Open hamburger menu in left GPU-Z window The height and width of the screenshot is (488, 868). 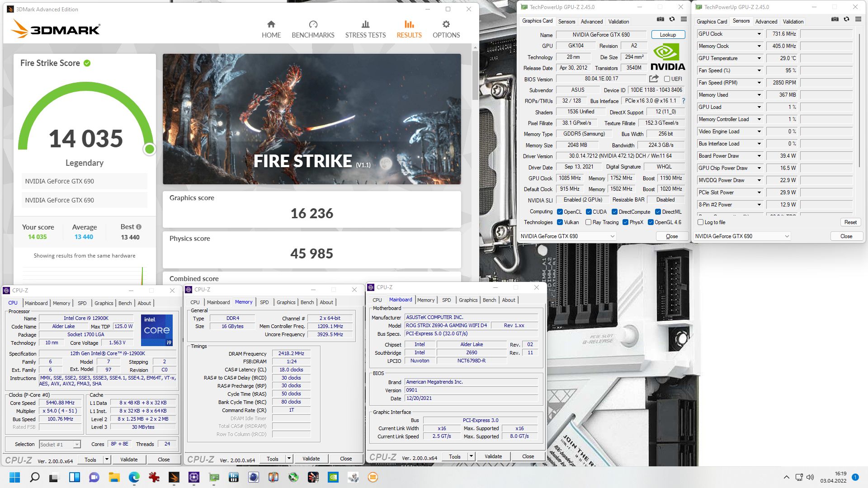[684, 19]
